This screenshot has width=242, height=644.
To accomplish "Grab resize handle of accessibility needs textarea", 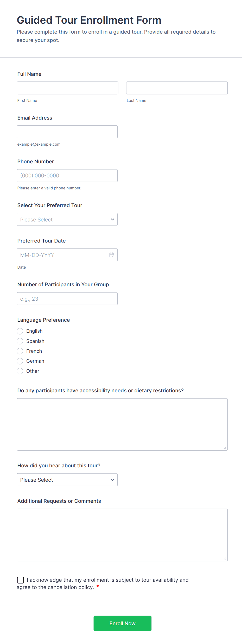I will [x=225, y=448].
